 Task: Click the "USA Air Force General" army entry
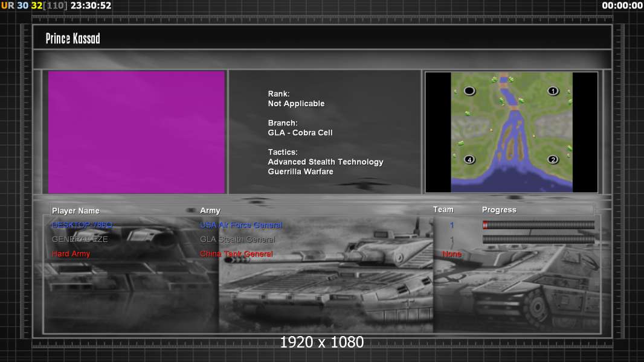pos(241,225)
